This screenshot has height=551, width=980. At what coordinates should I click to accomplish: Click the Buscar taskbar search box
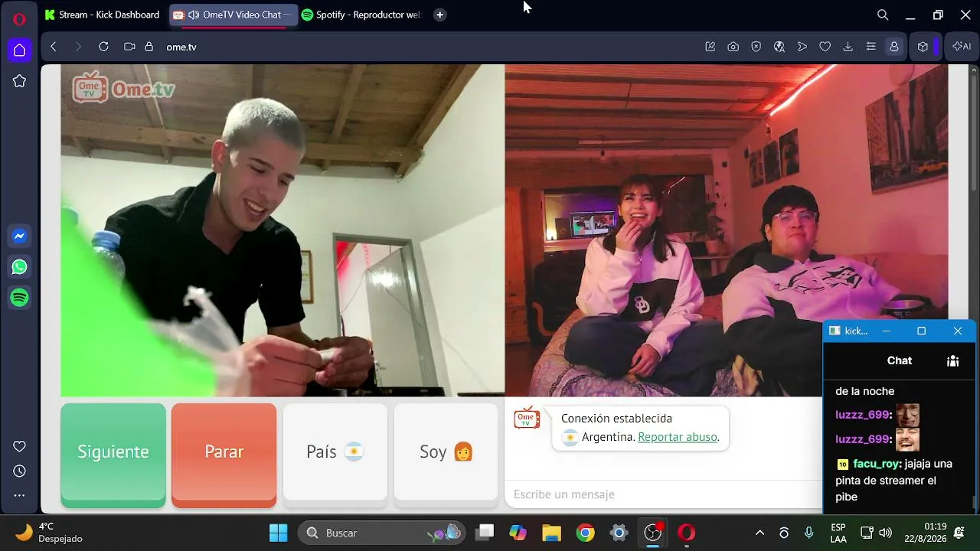381,533
